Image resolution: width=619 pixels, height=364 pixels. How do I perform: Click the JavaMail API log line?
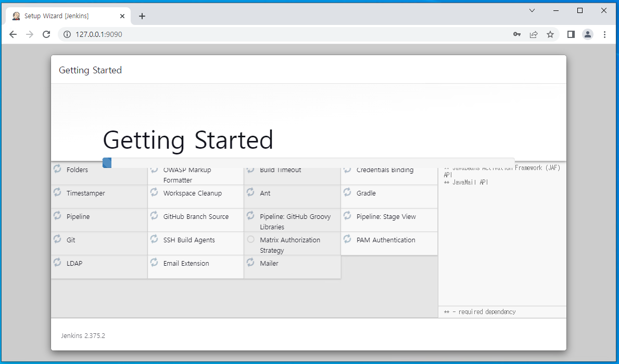466,182
